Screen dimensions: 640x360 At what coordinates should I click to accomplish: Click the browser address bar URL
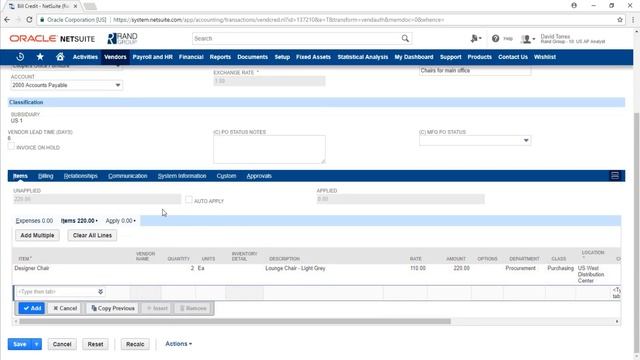tap(278, 20)
